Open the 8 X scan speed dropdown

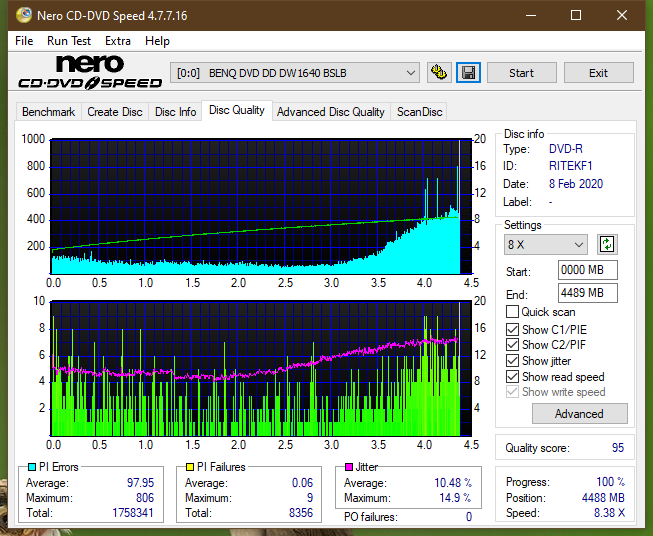546,244
